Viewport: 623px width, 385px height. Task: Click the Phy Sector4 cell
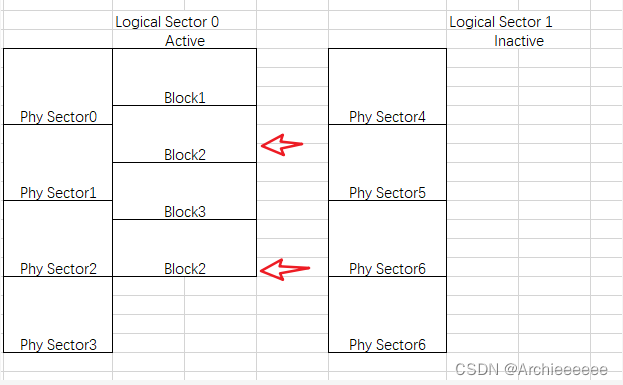point(387,87)
